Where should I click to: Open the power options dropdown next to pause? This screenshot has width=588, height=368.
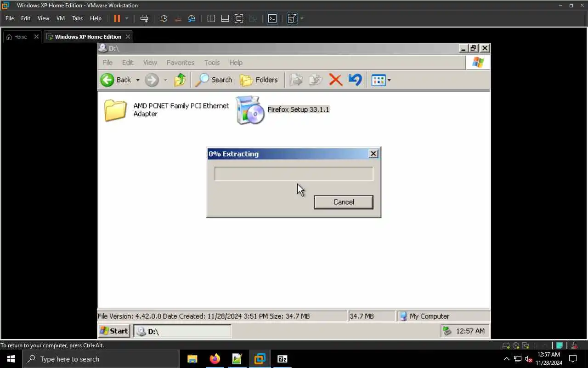pos(127,18)
